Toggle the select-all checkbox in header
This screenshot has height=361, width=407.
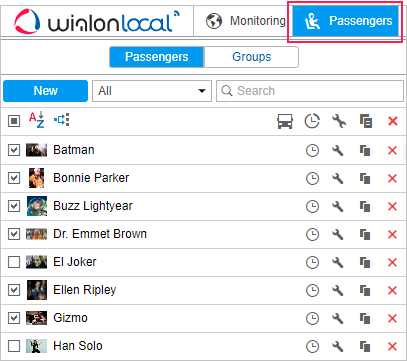(14, 121)
